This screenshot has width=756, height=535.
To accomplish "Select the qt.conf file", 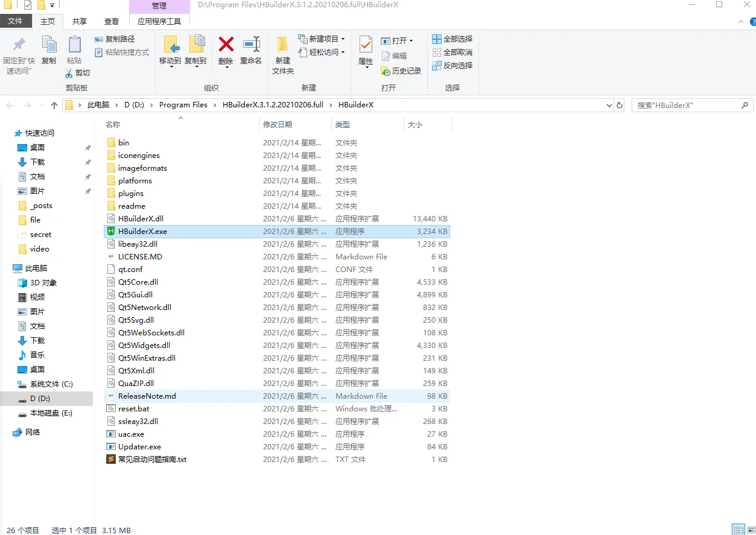I will click(x=276, y=270).
